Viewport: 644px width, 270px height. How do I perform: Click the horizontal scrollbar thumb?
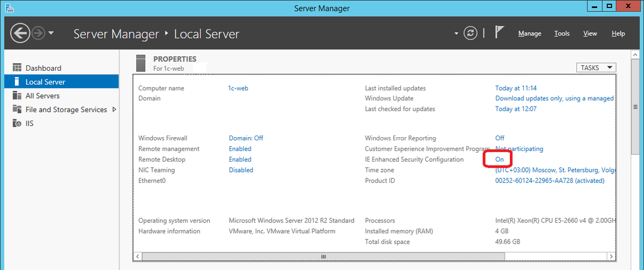323,257
